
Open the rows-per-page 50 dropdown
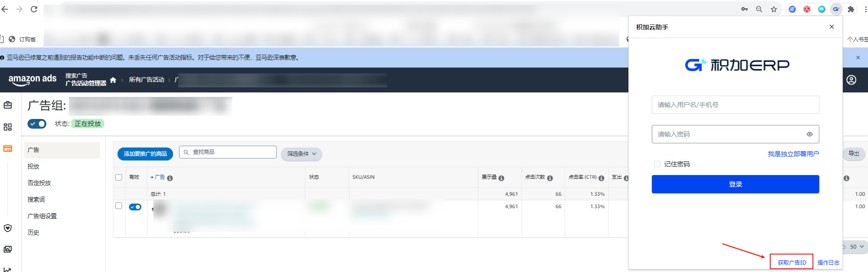(x=857, y=247)
